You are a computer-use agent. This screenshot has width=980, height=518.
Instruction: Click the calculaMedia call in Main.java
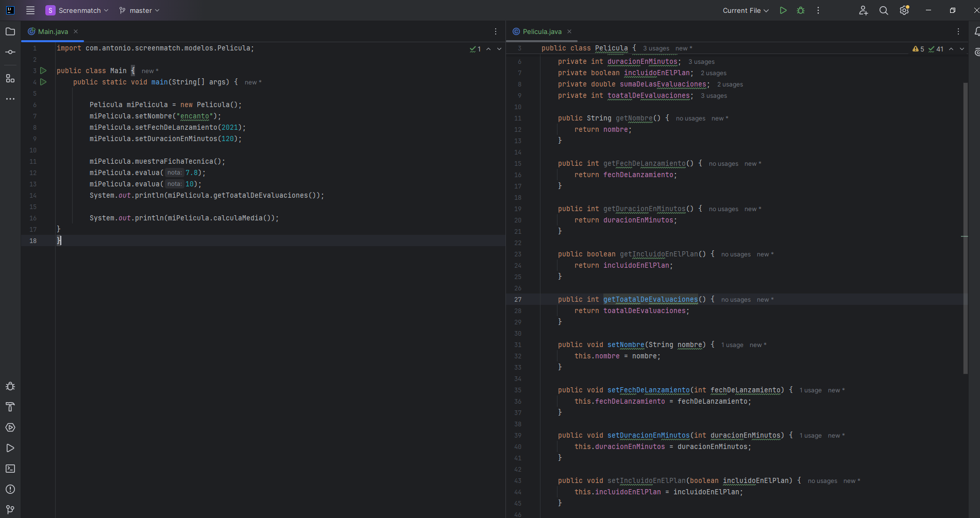[238, 218]
